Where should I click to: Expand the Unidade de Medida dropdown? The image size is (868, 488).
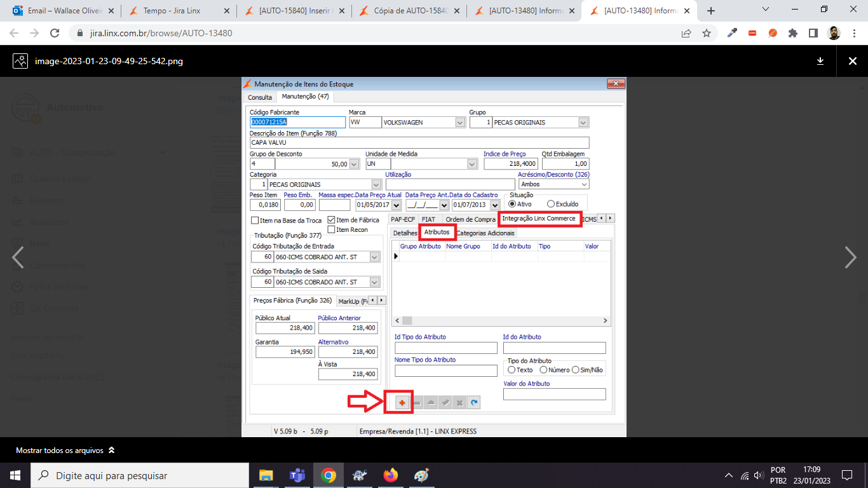(x=472, y=164)
